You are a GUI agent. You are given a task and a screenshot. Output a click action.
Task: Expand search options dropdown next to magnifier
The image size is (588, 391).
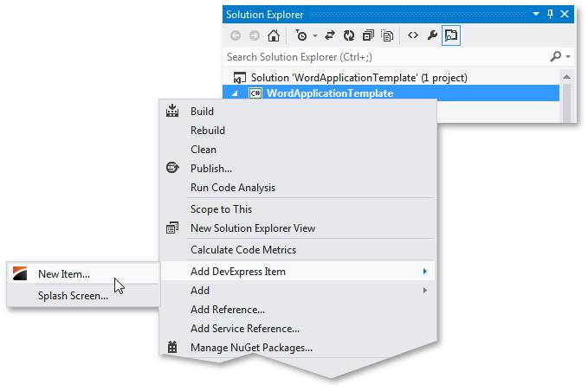[x=567, y=57]
